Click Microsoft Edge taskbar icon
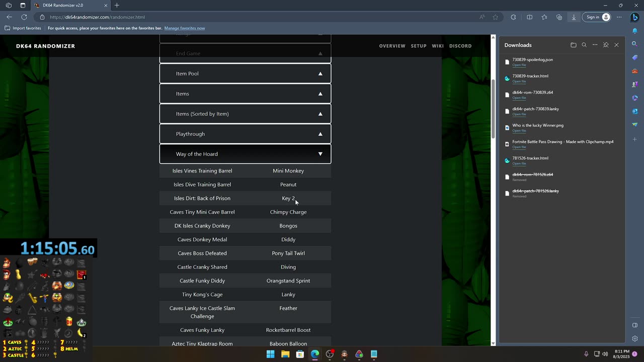The image size is (644, 362). point(315,354)
